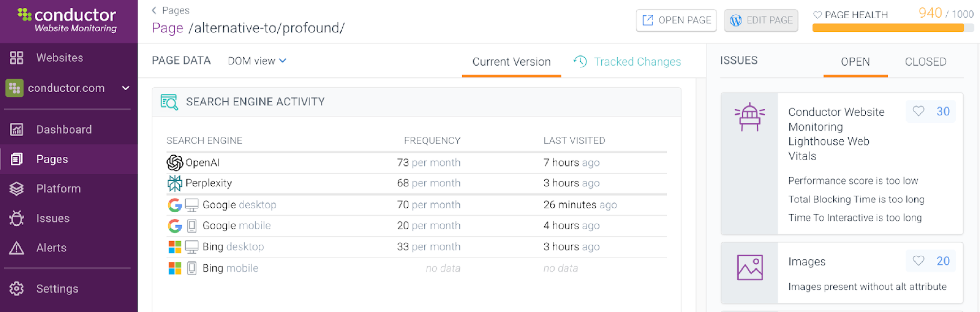Click the phone icon beside Bing mobile
The image size is (980, 312).
[x=192, y=268]
